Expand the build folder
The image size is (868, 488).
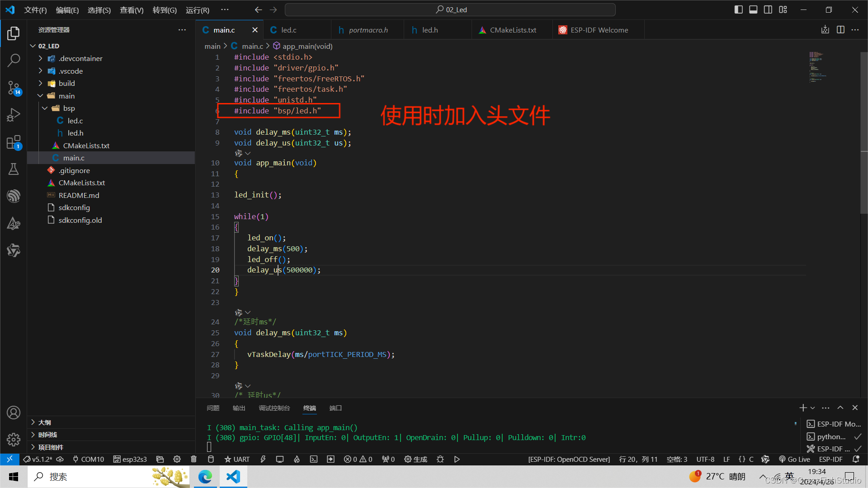(67, 83)
